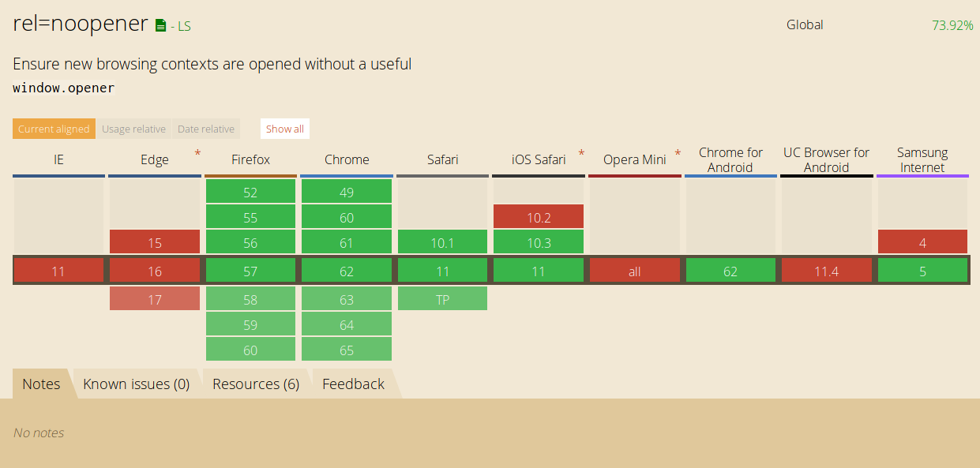Click the Firefox column header
Image resolution: width=980 pixels, height=468 pixels.
pyautogui.click(x=250, y=160)
